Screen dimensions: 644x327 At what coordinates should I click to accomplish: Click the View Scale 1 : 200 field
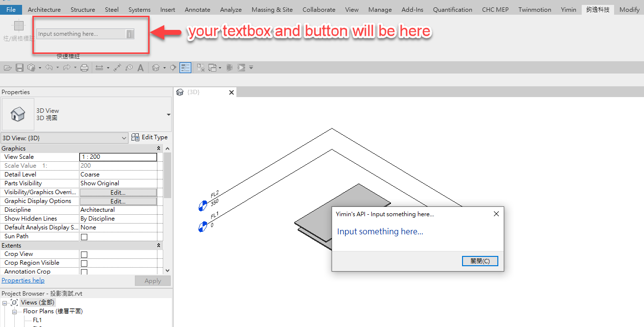click(118, 157)
